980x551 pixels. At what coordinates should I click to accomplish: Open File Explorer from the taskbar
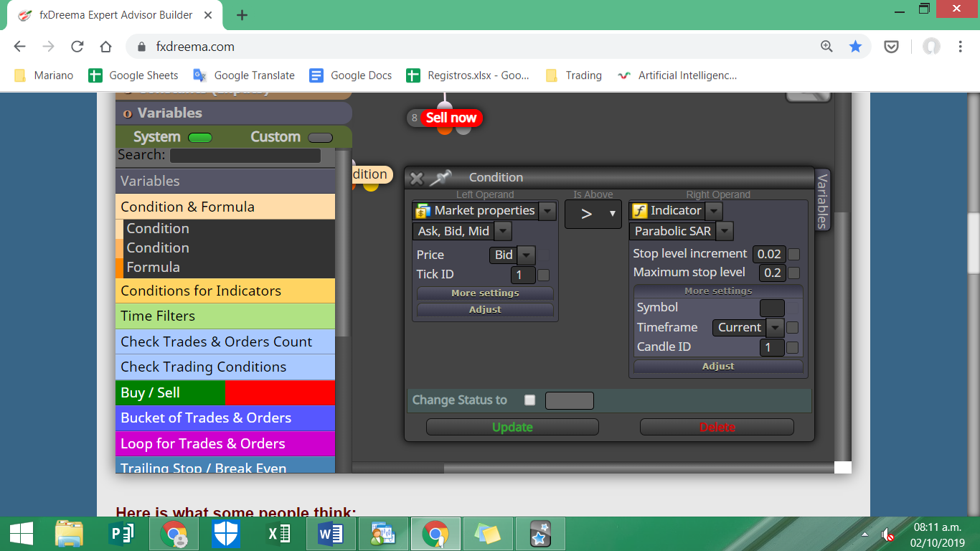coord(69,534)
